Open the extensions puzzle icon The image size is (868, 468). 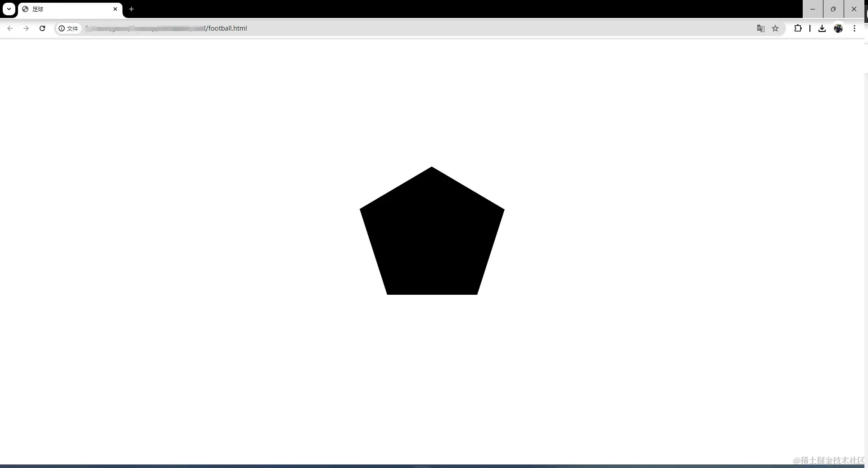[798, 28]
